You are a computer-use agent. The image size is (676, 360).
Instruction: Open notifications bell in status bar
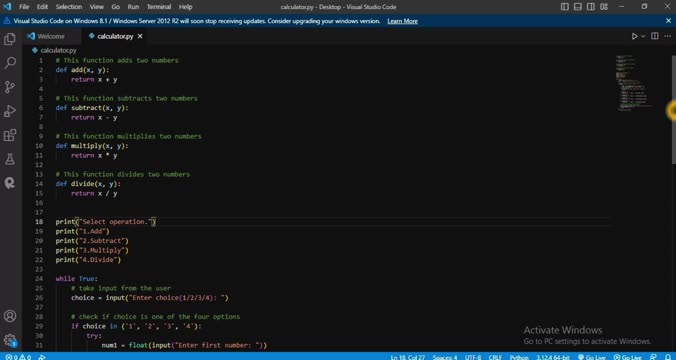668,357
